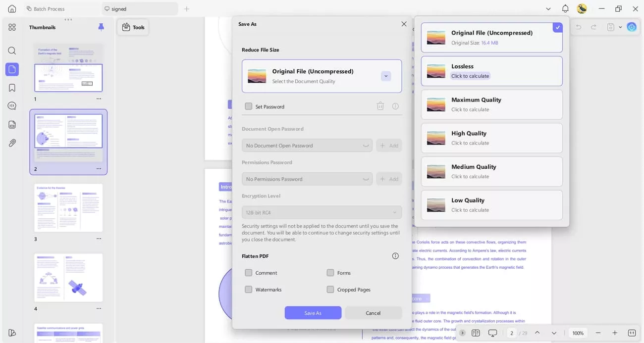Click the notification bell icon

[x=565, y=8]
